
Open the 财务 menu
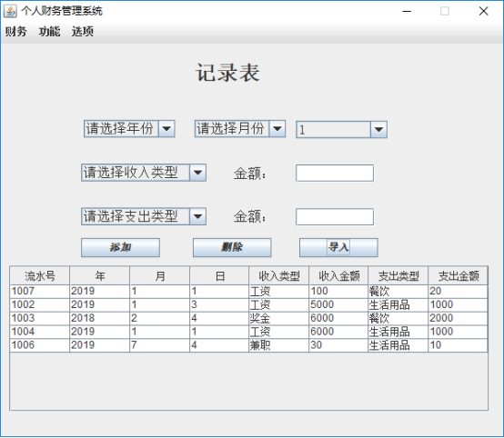click(x=15, y=32)
